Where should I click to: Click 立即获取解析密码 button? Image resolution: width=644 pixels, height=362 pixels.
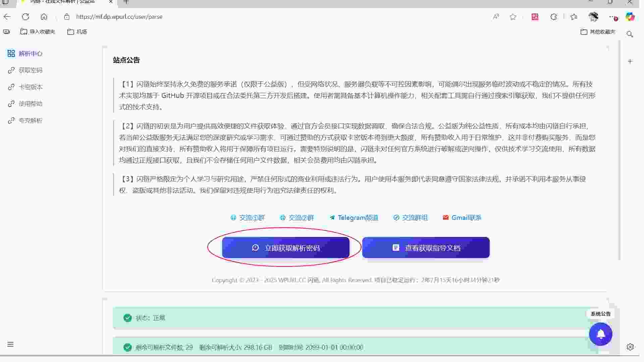[x=286, y=248]
